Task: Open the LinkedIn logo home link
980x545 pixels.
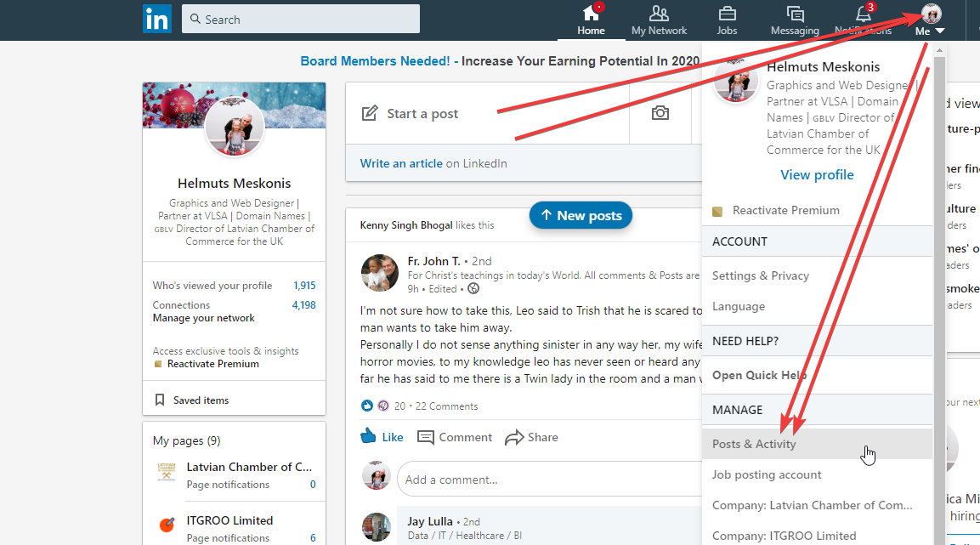Action: point(157,20)
